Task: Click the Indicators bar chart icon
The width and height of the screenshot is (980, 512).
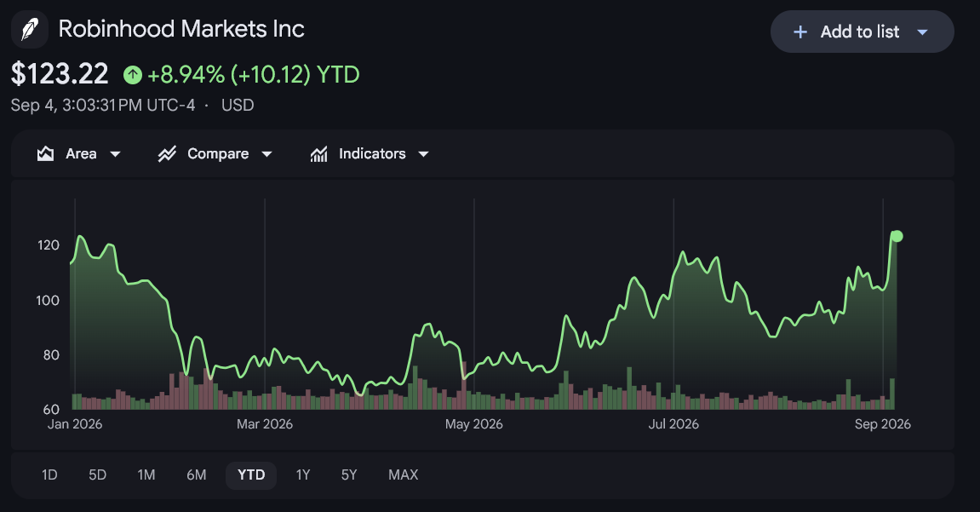Action: [318, 154]
